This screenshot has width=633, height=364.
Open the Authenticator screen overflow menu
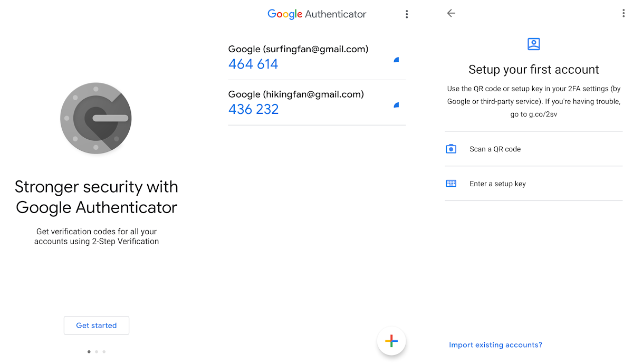click(x=407, y=14)
